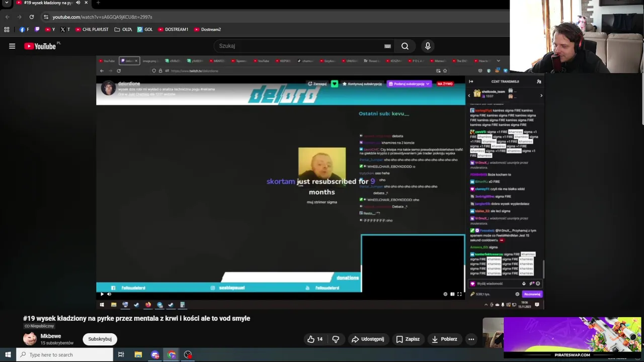Open the Mkbewe channel avatar
The image size is (644, 362).
point(30,339)
